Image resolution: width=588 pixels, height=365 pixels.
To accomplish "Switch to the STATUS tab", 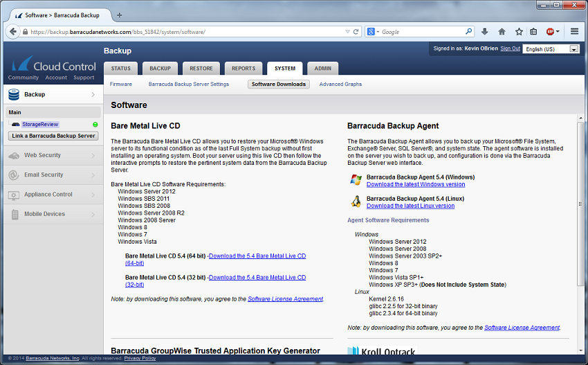I will (x=121, y=69).
